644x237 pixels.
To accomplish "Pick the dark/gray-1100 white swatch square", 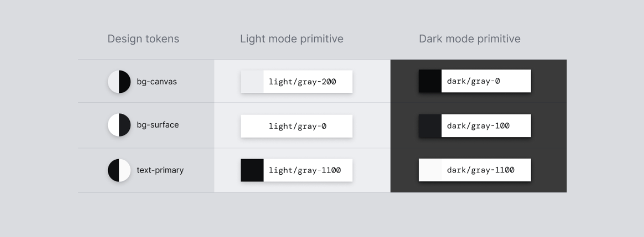I will (430, 170).
